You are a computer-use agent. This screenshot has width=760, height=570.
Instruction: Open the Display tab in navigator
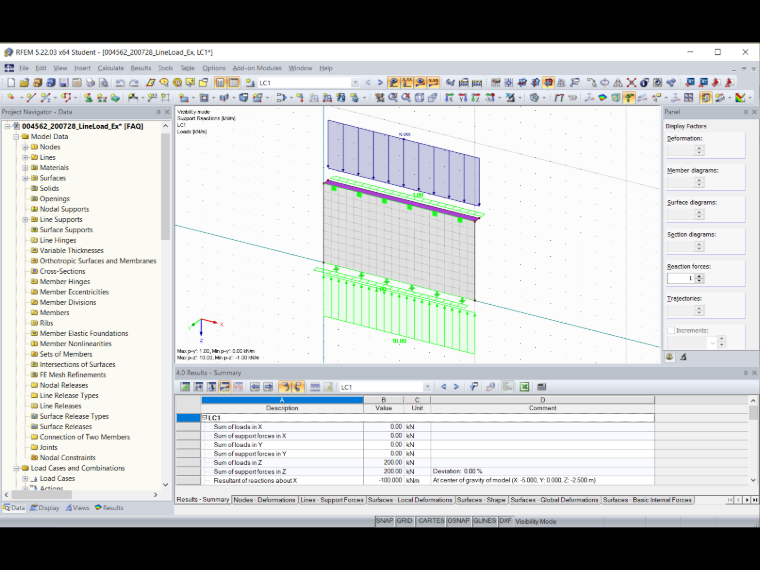point(45,507)
